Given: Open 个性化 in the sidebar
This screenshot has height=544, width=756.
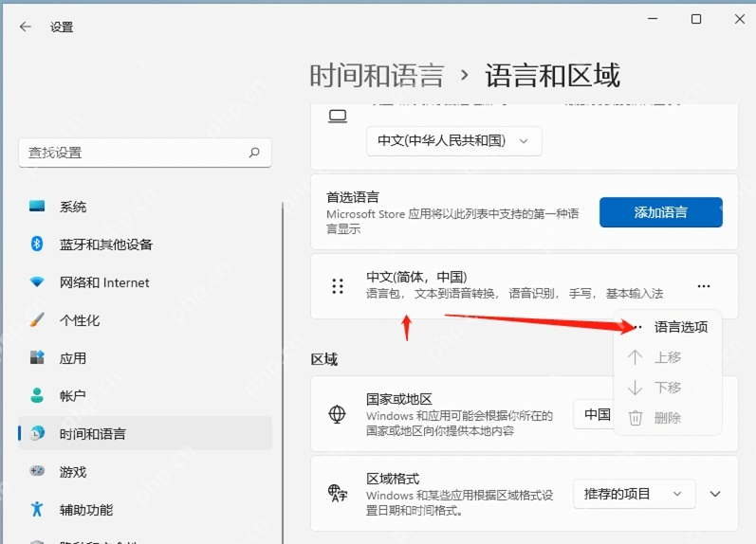Looking at the screenshot, I should click(144, 320).
